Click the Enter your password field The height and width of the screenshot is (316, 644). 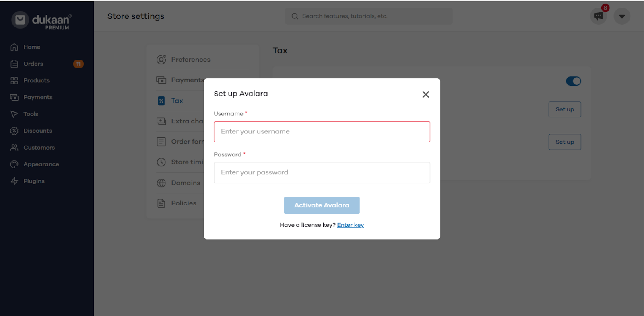[322, 172]
